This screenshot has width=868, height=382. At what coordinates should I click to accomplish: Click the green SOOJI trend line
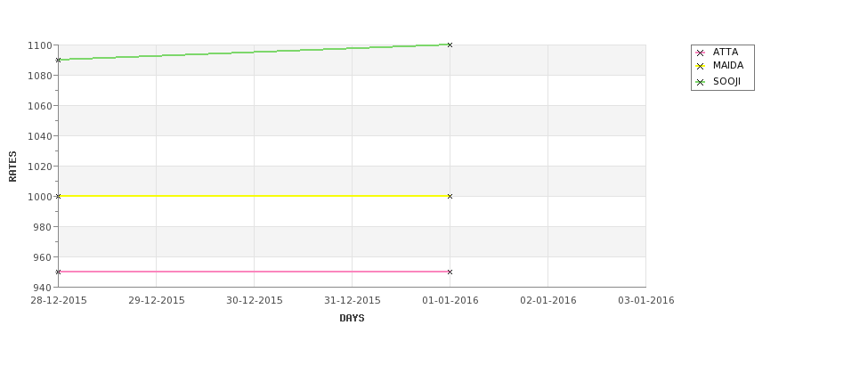tap(254, 52)
